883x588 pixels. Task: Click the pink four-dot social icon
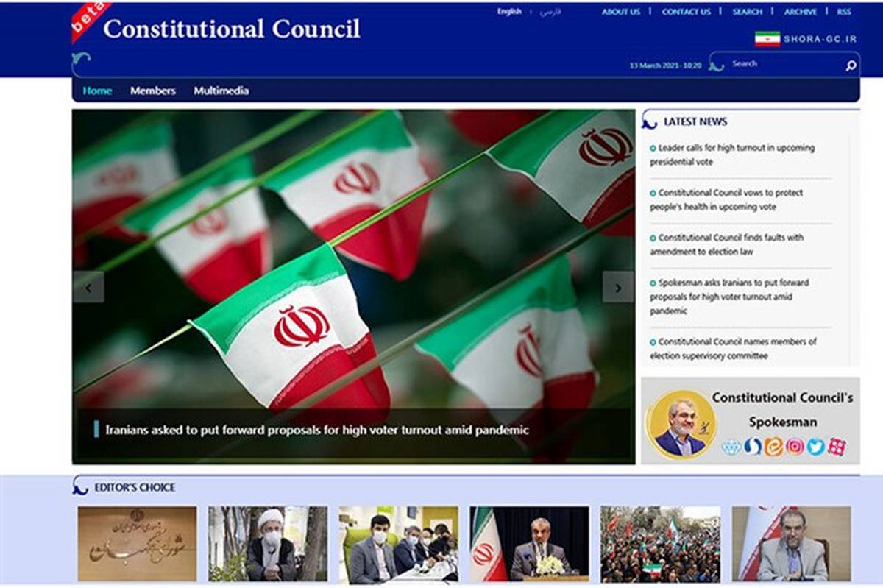click(x=837, y=447)
